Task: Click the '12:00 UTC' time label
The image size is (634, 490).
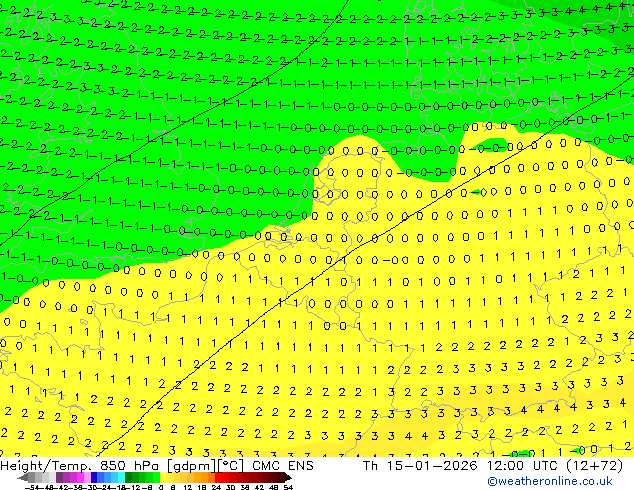Action: pyautogui.click(x=523, y=466)
